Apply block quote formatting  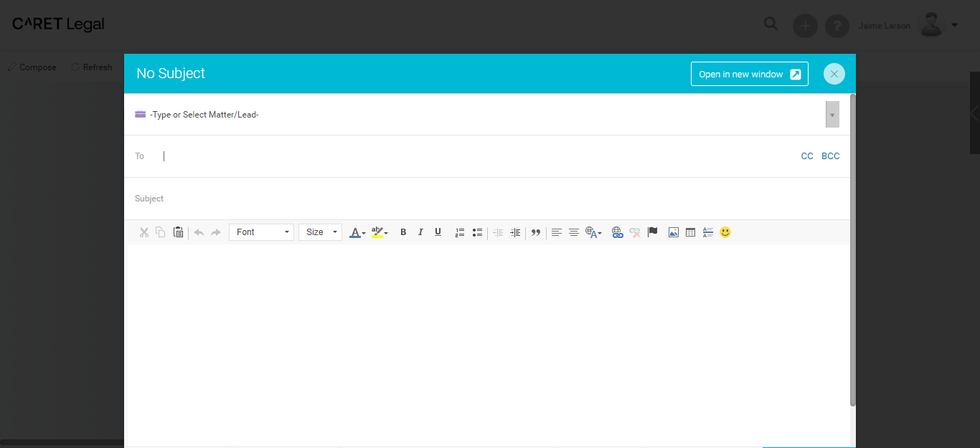(x=535, y=232)
